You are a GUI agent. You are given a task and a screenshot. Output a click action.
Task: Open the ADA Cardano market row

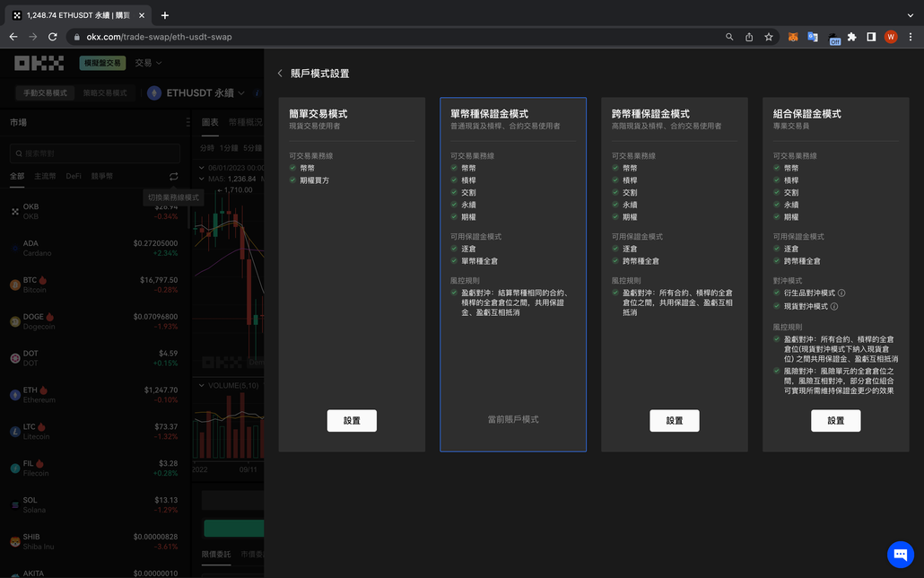[95, 248]
